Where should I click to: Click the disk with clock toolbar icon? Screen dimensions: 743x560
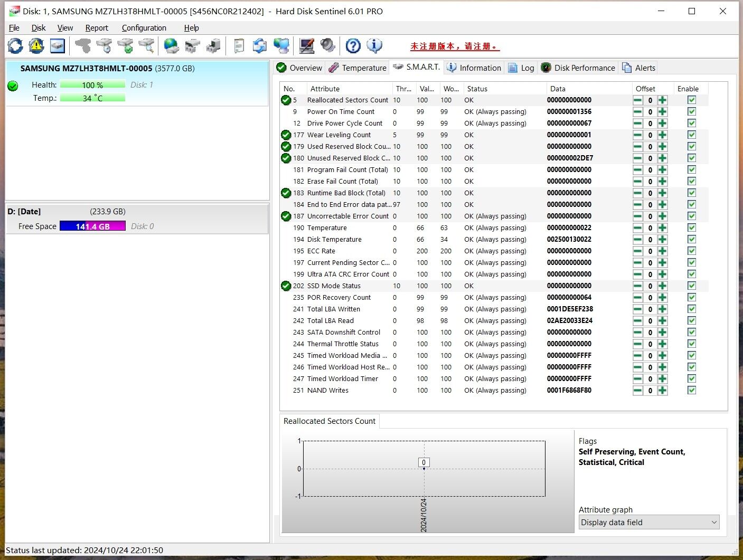click(x=104, y=46)
